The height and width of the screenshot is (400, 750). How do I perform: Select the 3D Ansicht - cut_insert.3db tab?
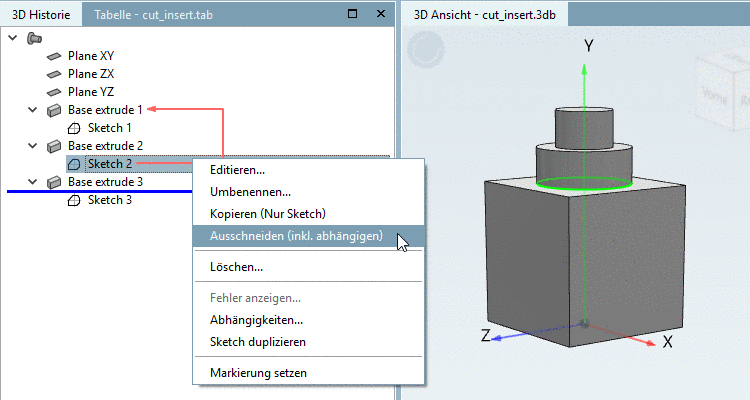point(485,15)
